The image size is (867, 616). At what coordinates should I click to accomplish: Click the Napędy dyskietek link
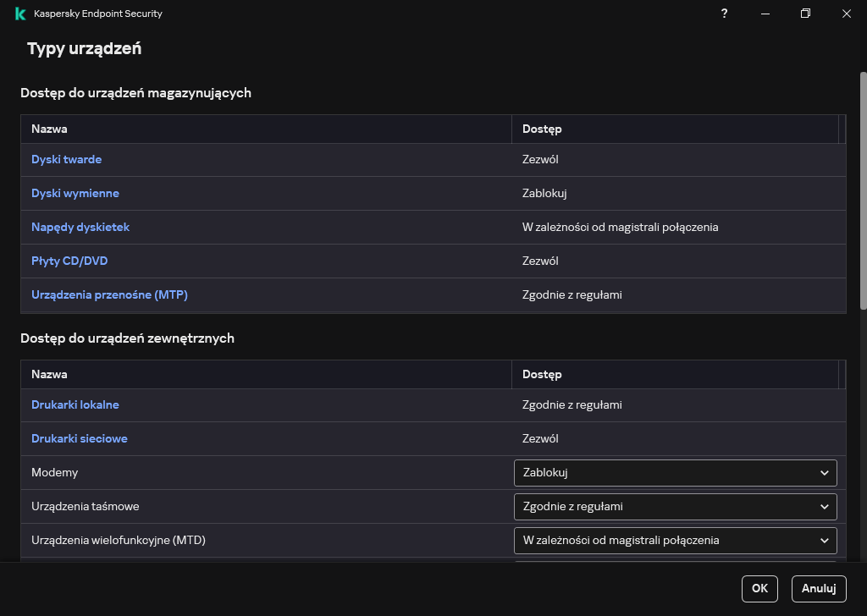click(x=80, y=227)
